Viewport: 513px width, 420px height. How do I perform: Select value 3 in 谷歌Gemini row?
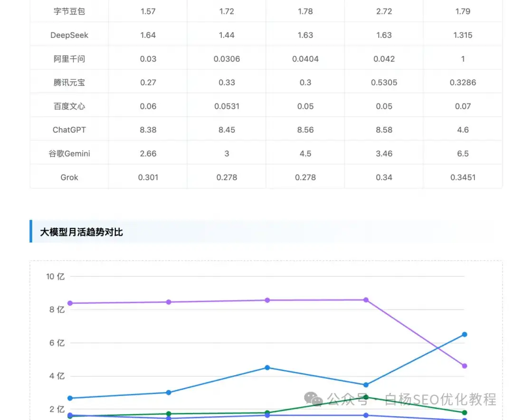(227, 154)
